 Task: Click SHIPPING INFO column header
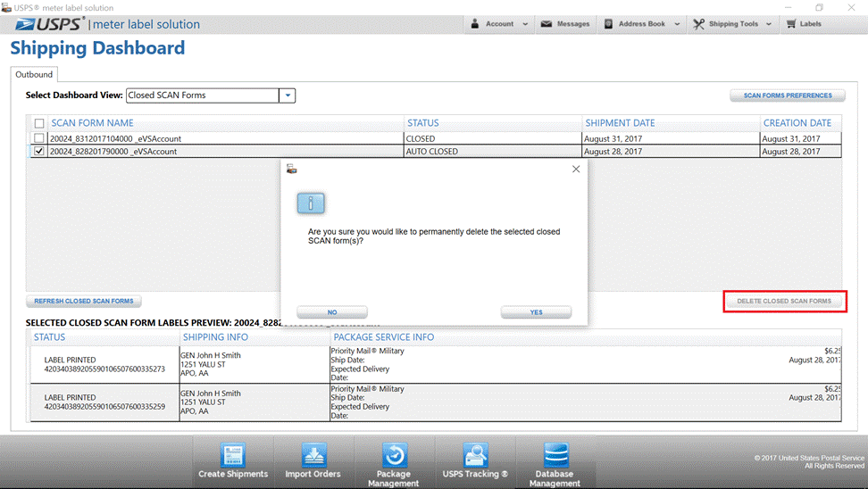pyautogui.click(x=215, y=337)
